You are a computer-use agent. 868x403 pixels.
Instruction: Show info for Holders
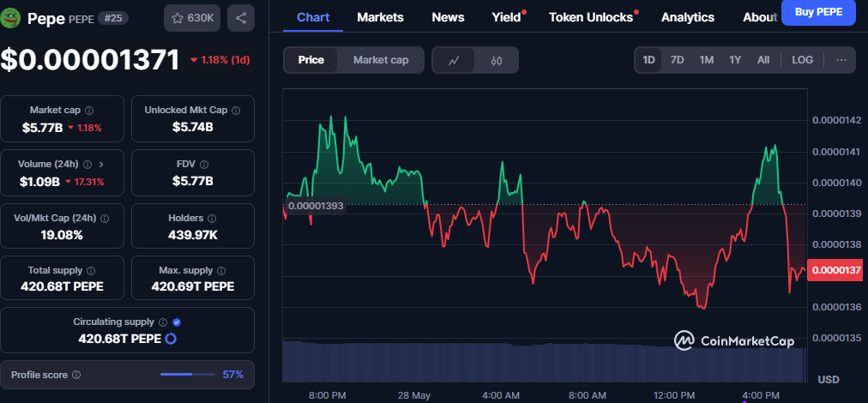[x=212, y=218]
